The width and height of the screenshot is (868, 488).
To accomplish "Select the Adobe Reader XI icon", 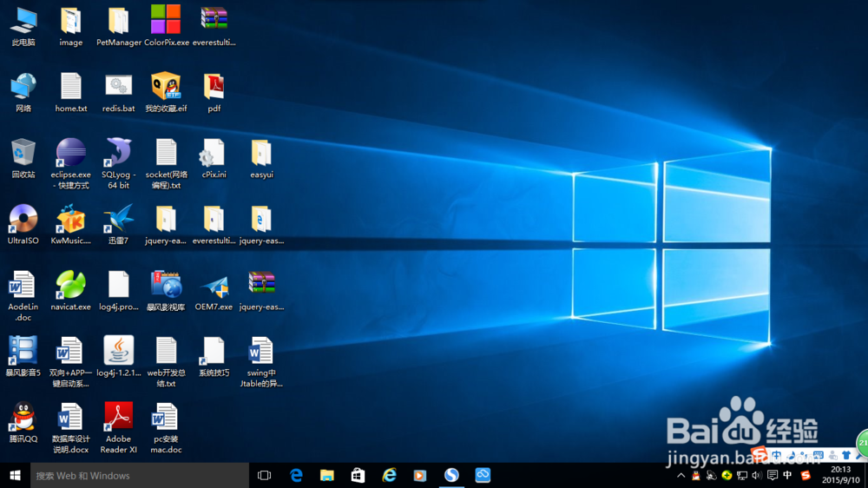I will coord(118,427).
